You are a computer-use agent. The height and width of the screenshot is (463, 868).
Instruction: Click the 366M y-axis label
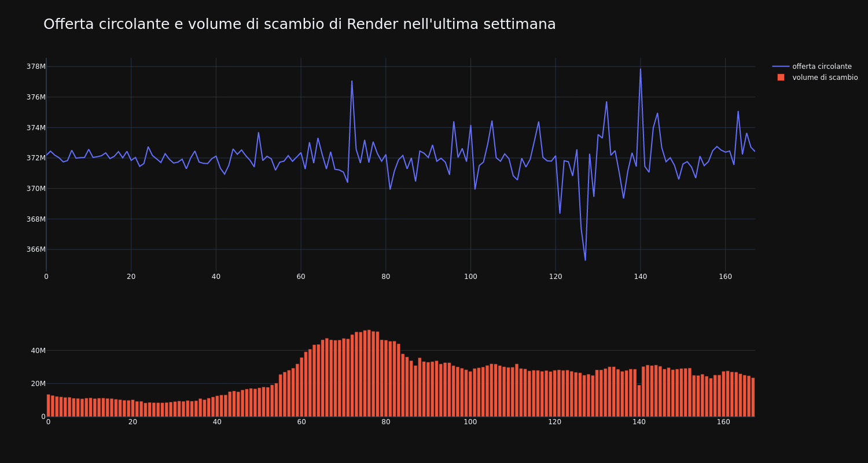pos(36,249)
